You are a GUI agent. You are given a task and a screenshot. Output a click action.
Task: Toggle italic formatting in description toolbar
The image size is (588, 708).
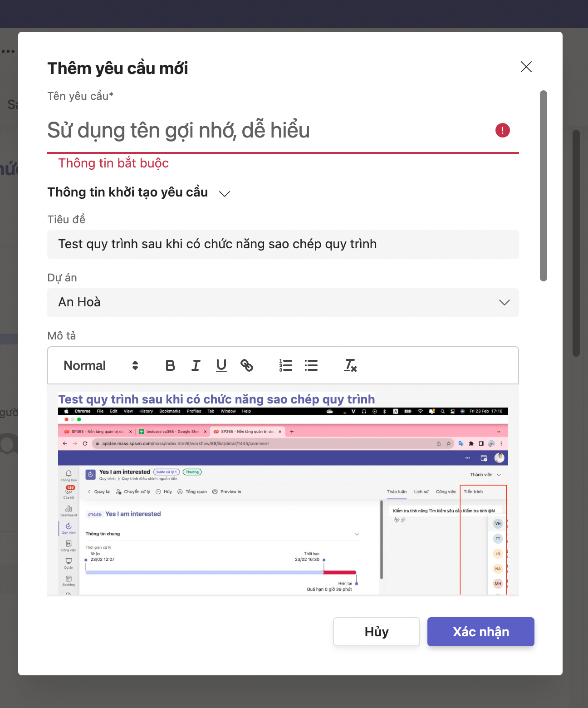click(196, 365)
